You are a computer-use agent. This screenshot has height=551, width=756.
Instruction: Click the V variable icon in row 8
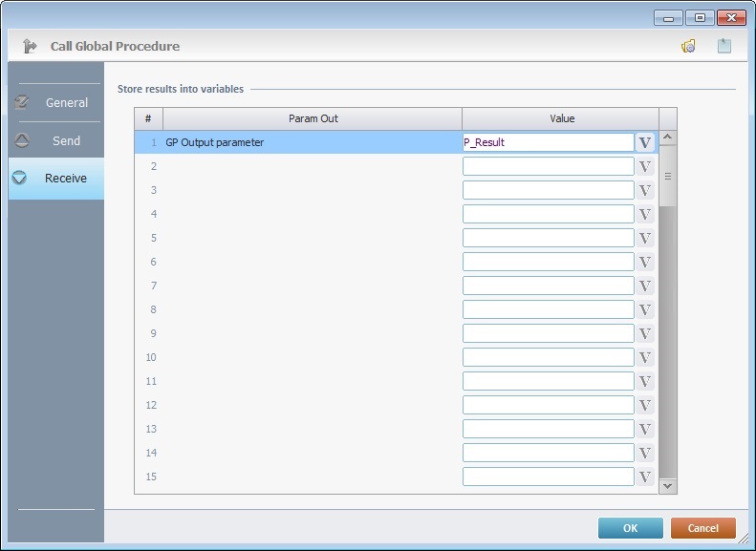[x=645, y=309]
